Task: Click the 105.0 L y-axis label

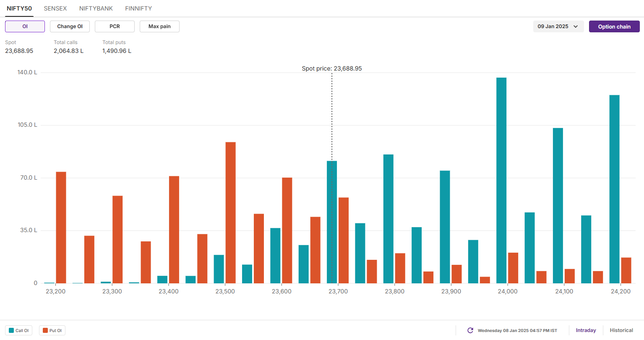Action: (27, 125)
